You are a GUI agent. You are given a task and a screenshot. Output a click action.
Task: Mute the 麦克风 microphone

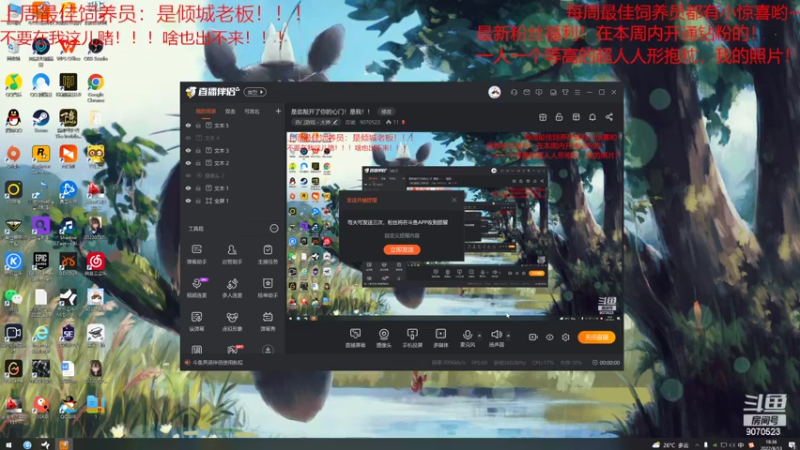[467, 337]
